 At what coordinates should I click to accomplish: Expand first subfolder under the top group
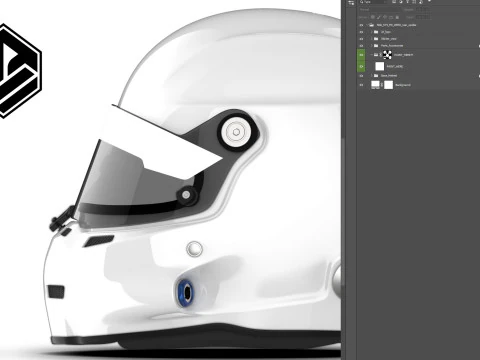click(x=371, y=32)
